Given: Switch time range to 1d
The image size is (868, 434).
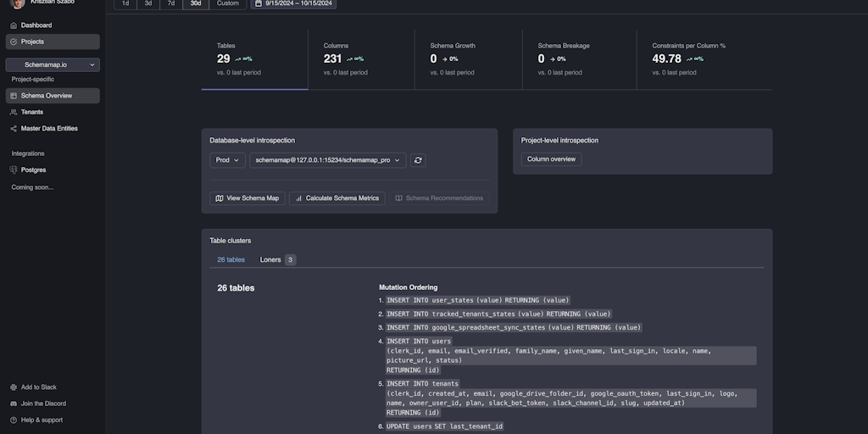Looking at the screenshot, I should pyautogui.click(x=125, y=3).
